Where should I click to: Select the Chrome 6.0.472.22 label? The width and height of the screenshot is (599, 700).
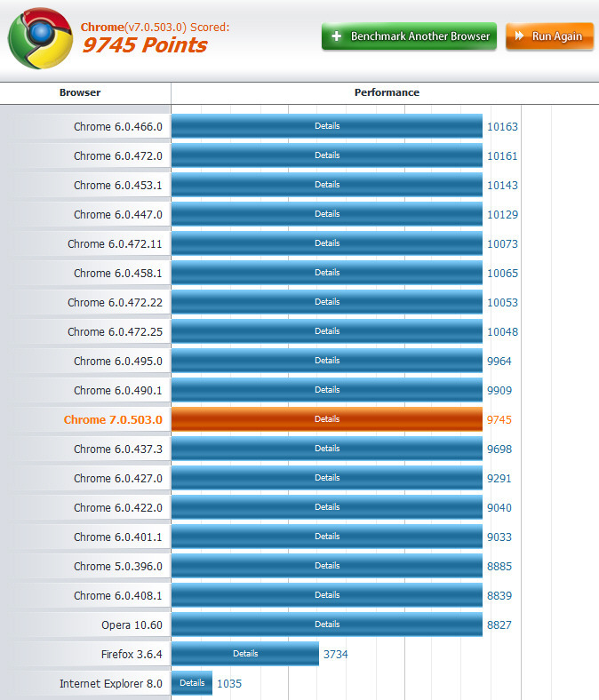point(115,303)
